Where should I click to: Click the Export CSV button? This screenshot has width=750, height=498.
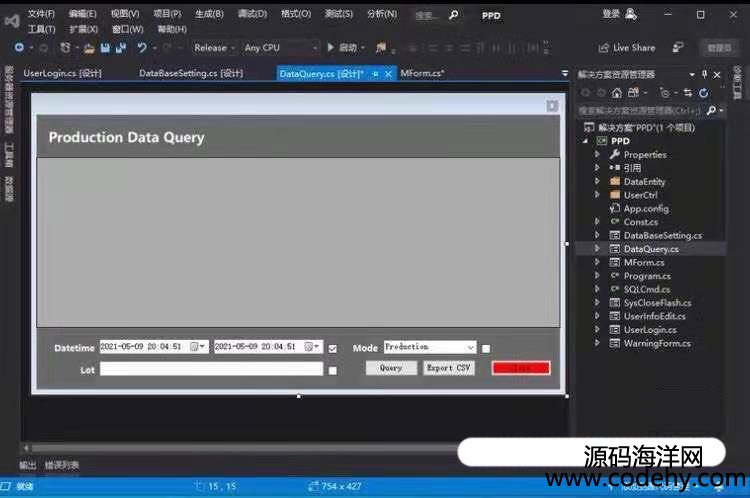pyautogui.click(x=449, y=368)
